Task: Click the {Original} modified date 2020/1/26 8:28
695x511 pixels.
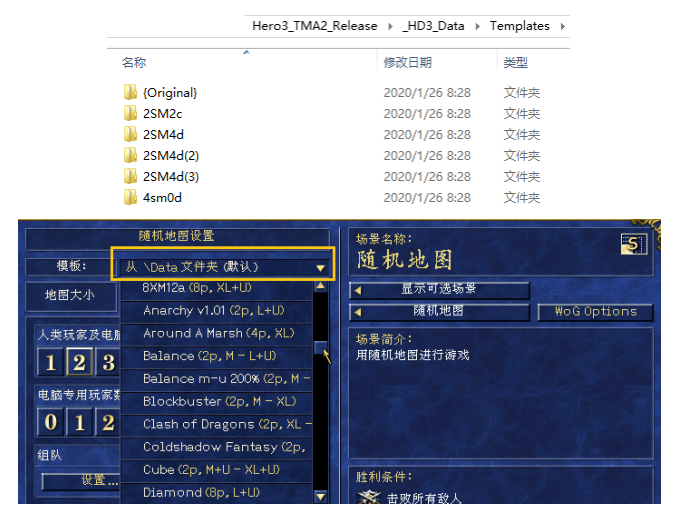Action: pos(427,93)
